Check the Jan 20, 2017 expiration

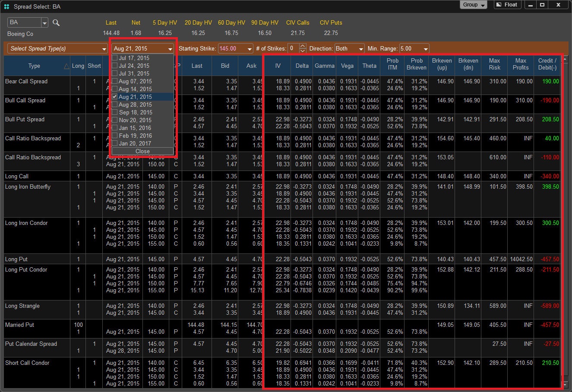(x=115, y=143)
